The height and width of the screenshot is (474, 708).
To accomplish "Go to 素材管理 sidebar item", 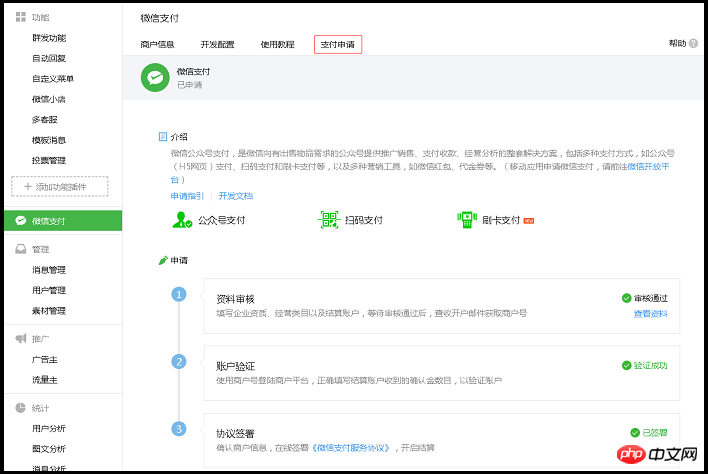I will point(49,311).
